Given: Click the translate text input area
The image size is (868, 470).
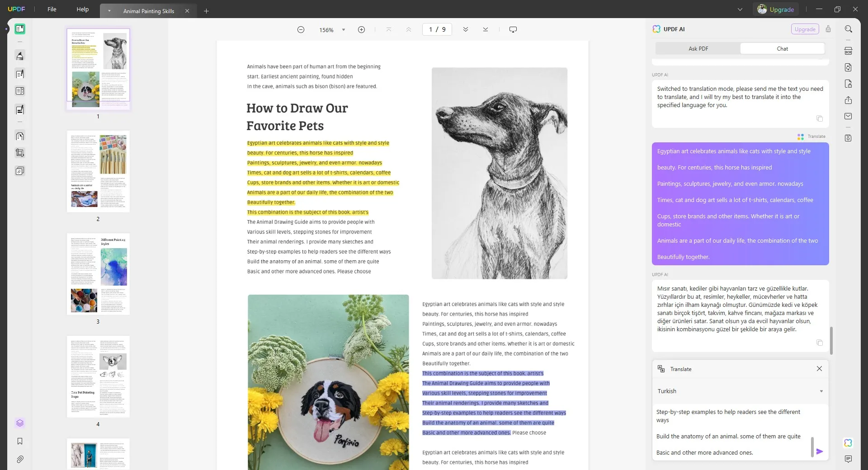Looking at the screenshot, I should 732,432.
